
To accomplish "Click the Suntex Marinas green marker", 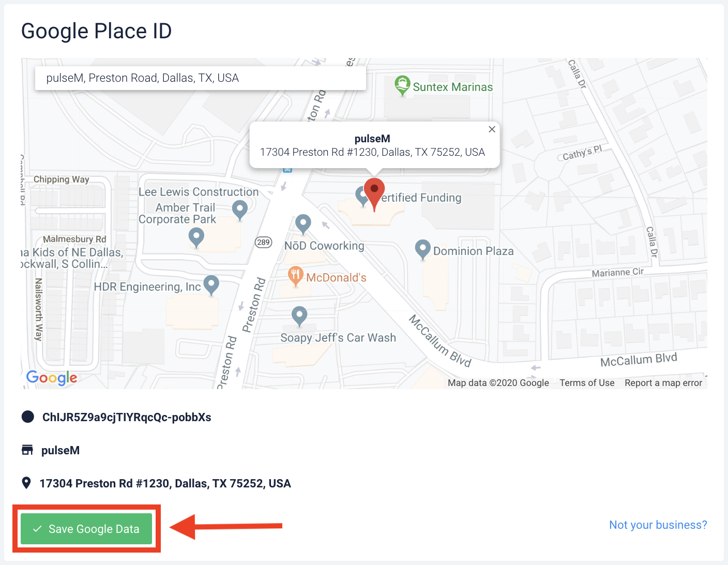I will (x=402, y=85).
